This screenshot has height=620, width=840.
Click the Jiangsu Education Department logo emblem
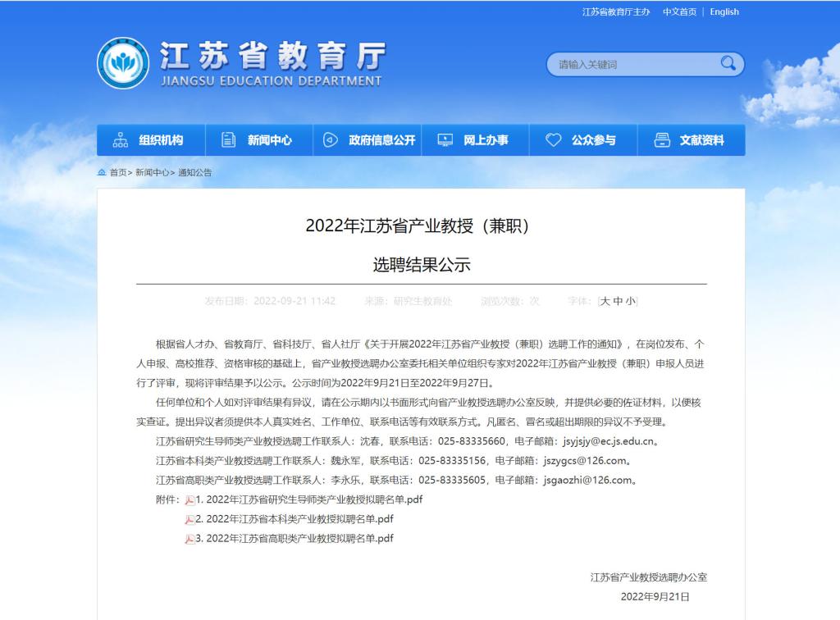pyautogui.click(x=123, y=63)
